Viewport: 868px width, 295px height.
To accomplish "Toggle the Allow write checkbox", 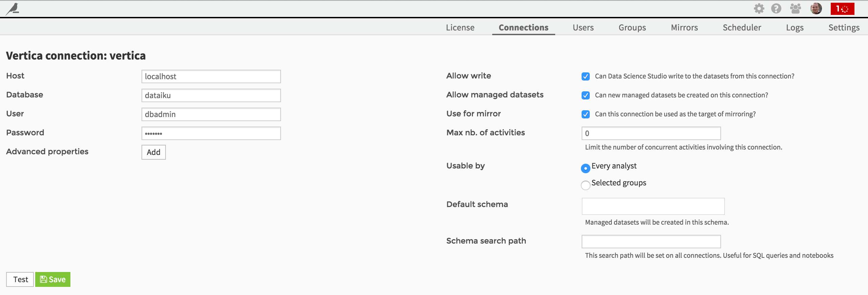I will (586, 76).
